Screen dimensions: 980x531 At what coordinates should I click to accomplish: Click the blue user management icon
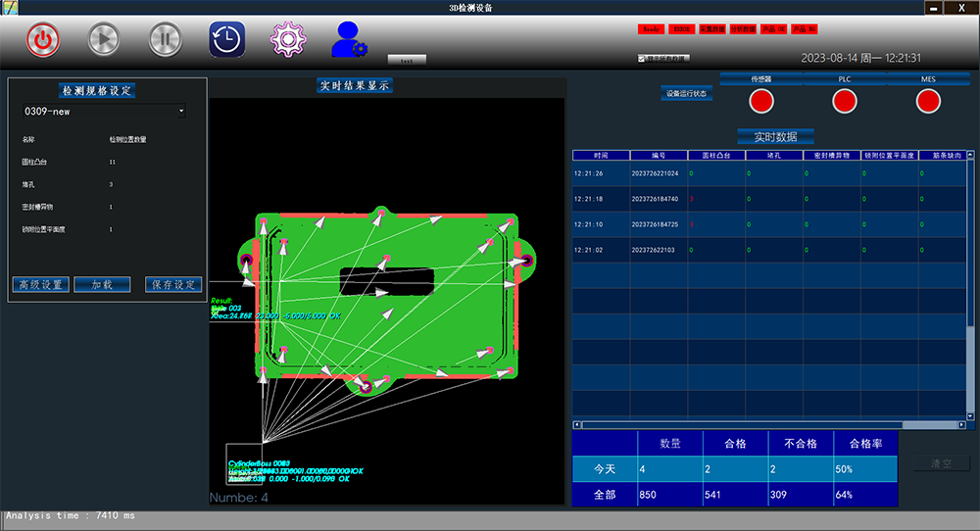pos(349,40)
